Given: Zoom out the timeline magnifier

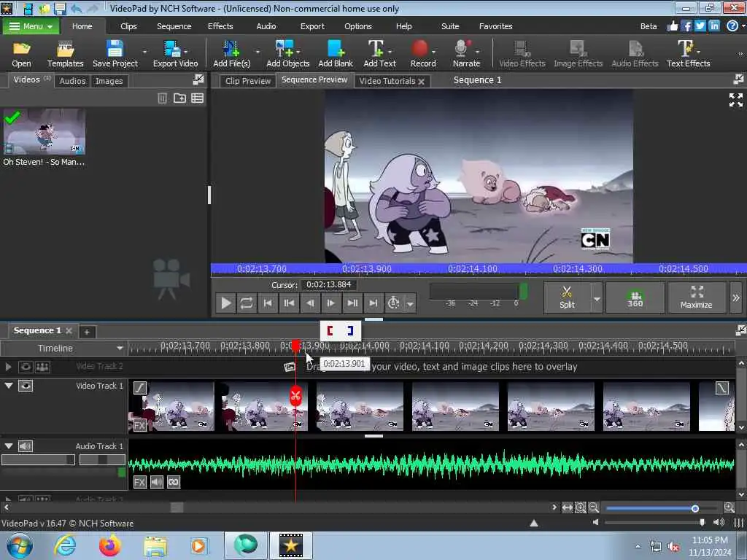Looking at the screenshot, I should [594, 507].
